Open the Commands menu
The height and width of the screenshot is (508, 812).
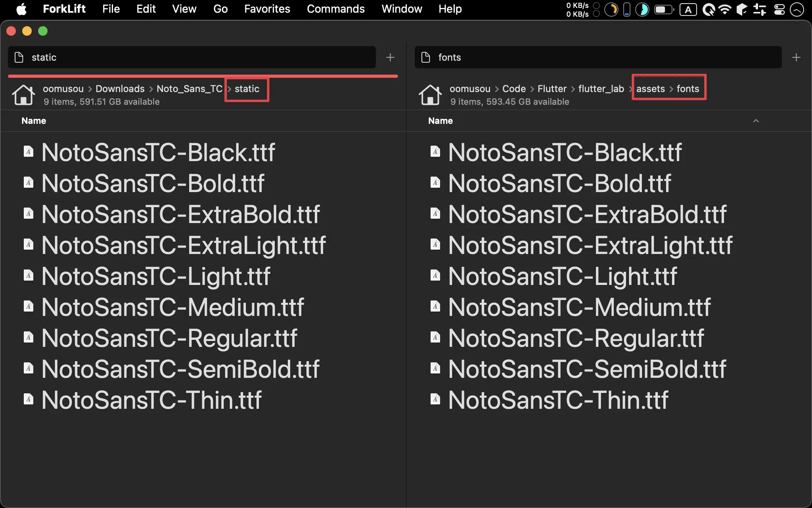pyautogui.click(x=336, y=9)
